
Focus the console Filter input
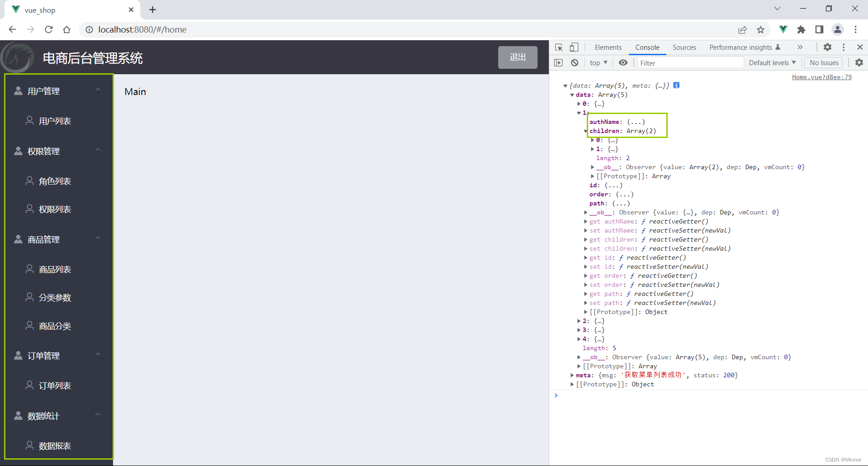(690, 63)
